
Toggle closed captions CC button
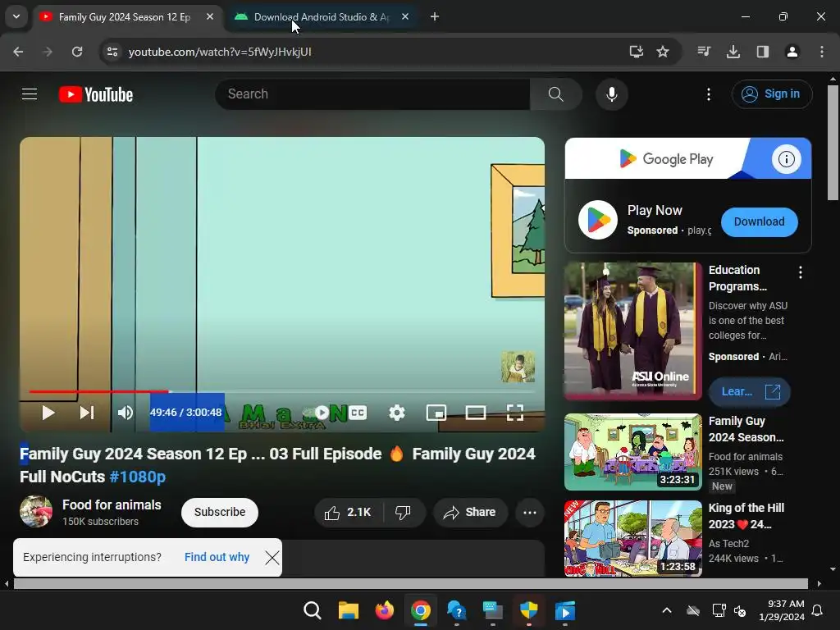point(358,413)
